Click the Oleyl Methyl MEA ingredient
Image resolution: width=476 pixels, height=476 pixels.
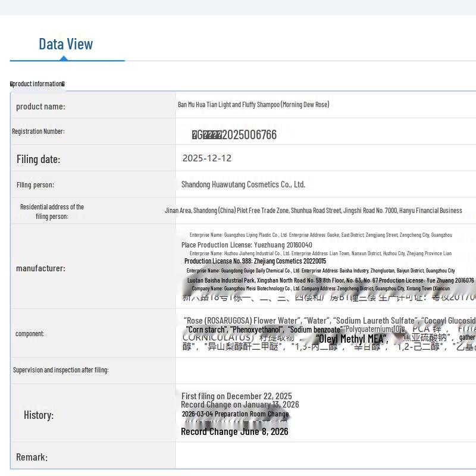coord(352,339)
